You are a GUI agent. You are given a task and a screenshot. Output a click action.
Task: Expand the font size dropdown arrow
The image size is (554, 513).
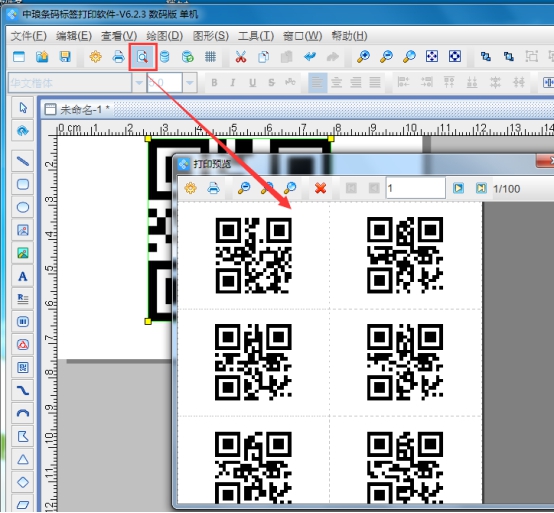190,83
